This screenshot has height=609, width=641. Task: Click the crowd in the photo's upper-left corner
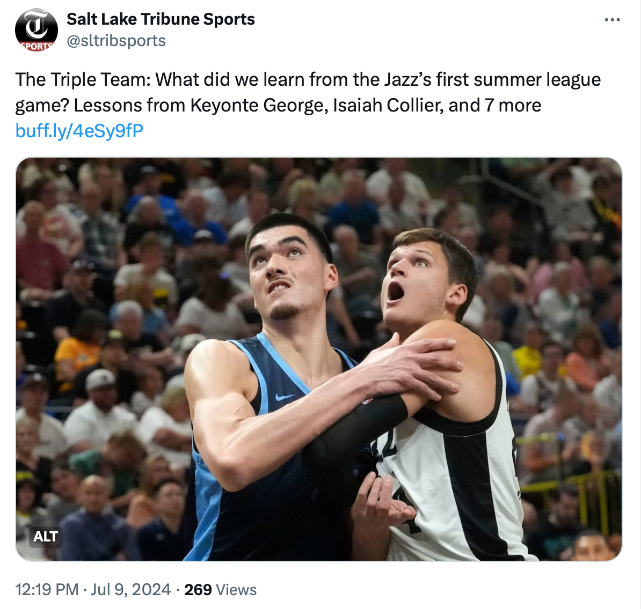(70, 200)
